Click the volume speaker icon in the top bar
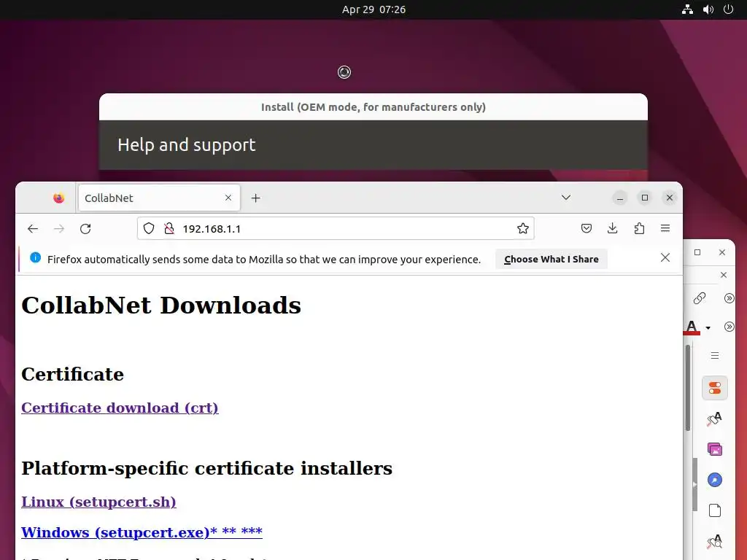The image size is (747, 560). [708, 9]
